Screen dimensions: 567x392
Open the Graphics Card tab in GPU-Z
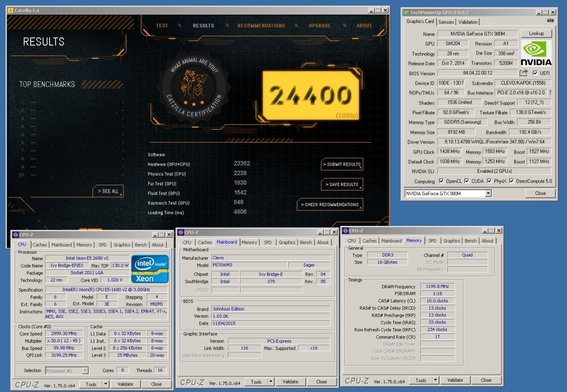(x=420, y=21)
